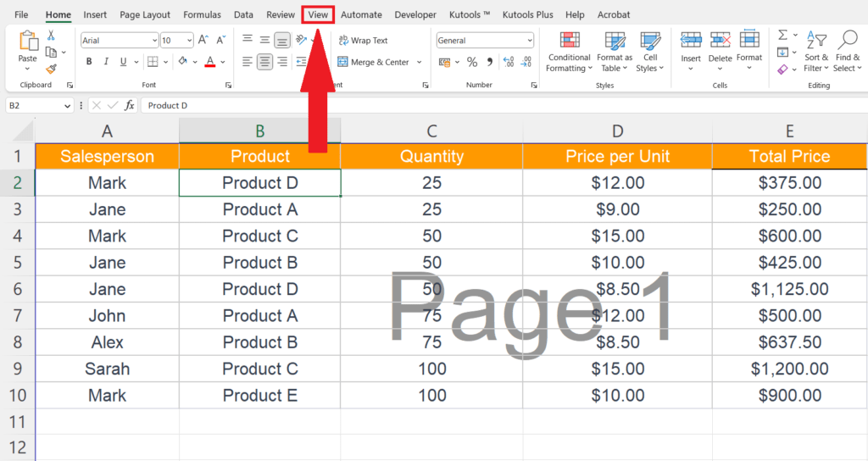Toggle Center horizontal alignment
Viewport: 868px width, 461px height.
click(x=264, y=62)
